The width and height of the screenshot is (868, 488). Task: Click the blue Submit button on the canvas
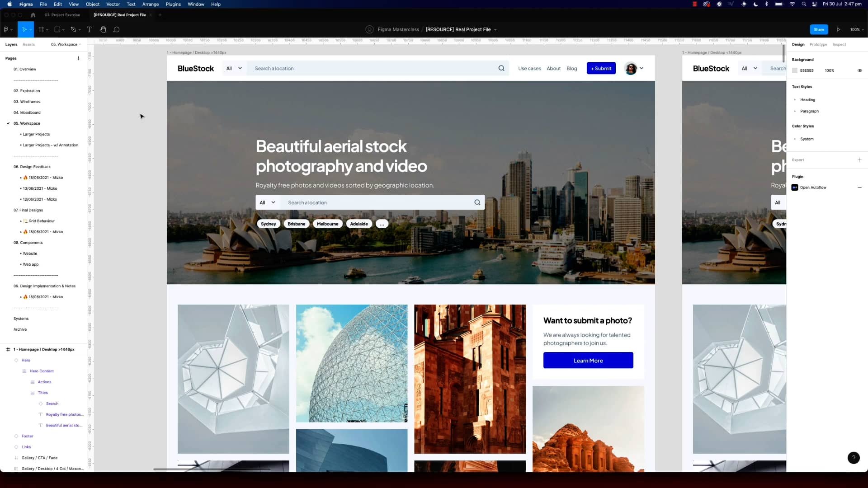pyautogui.click(x=601, y=68)
